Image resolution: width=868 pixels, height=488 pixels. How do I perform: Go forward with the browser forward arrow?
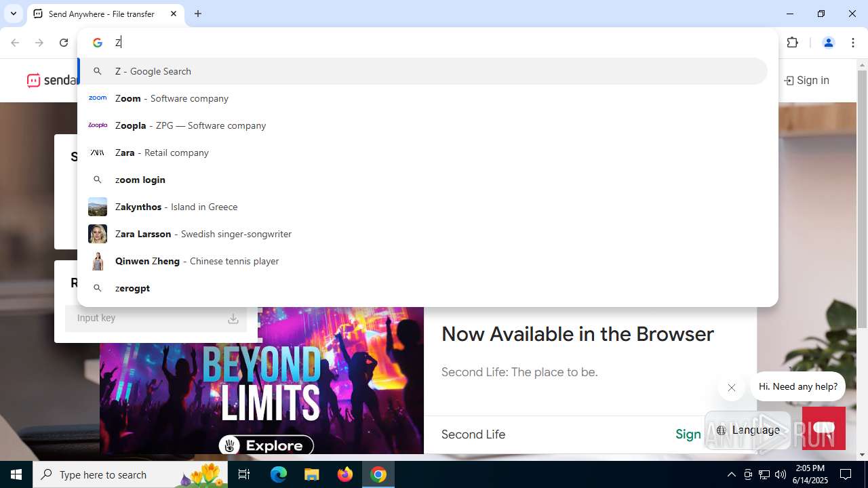tap(39, 43)
